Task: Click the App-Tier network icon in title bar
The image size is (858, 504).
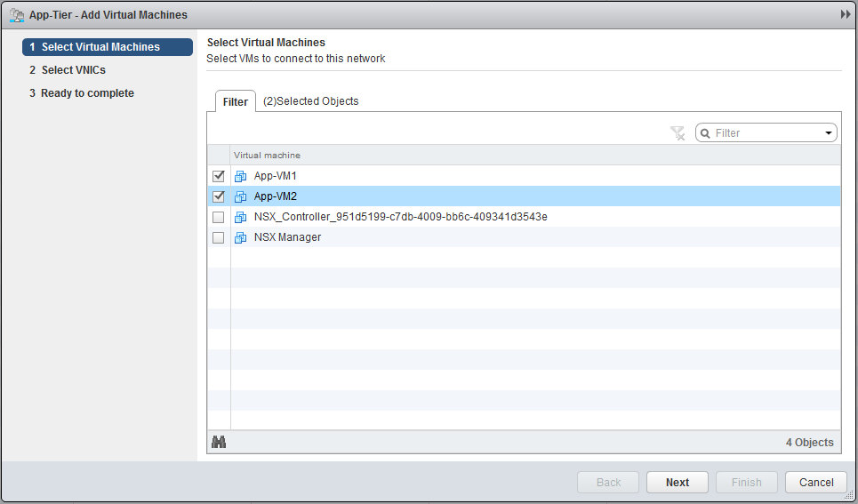Action: pyautogui.click(x=16, y=15)
